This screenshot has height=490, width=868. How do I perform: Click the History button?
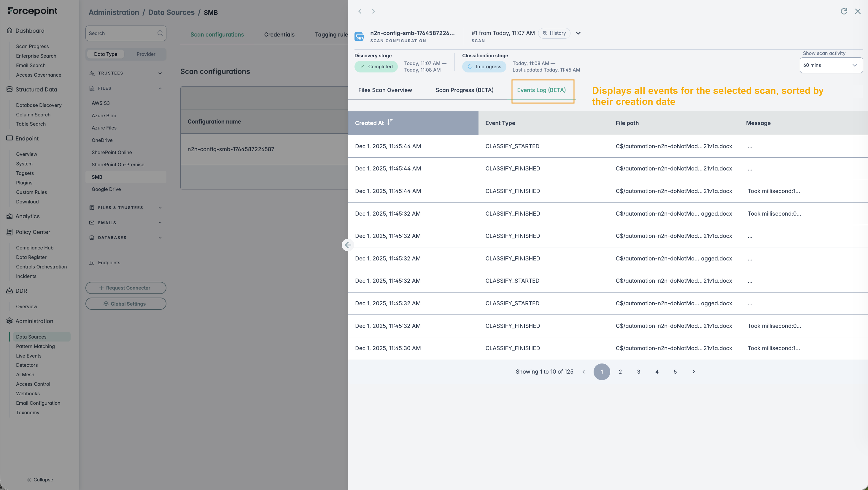coord(554,33)
